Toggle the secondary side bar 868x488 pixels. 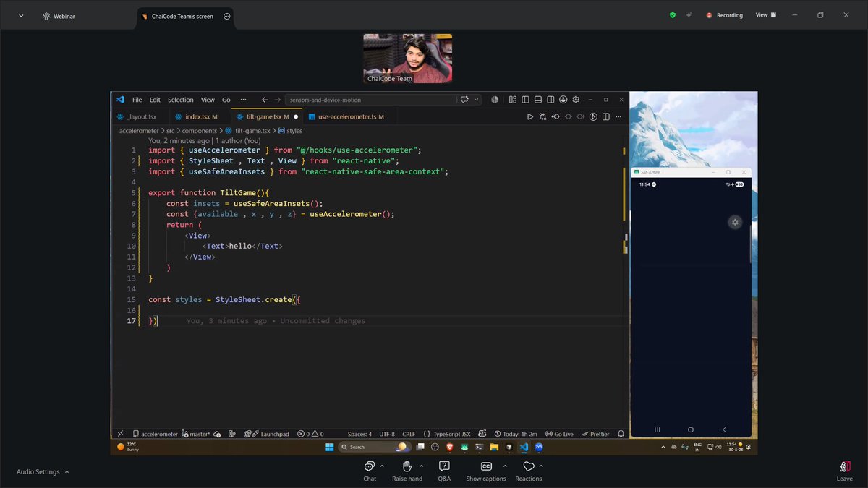click(550, 100)
